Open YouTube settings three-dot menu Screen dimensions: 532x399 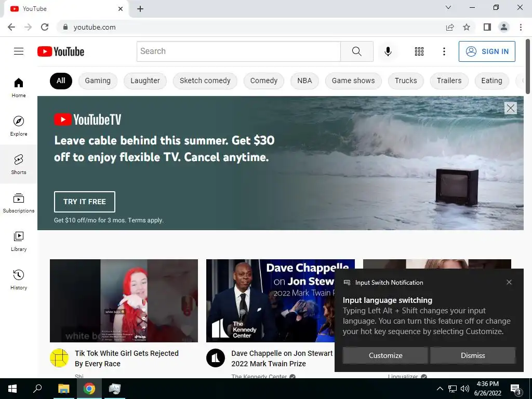[x=444, y=51]
